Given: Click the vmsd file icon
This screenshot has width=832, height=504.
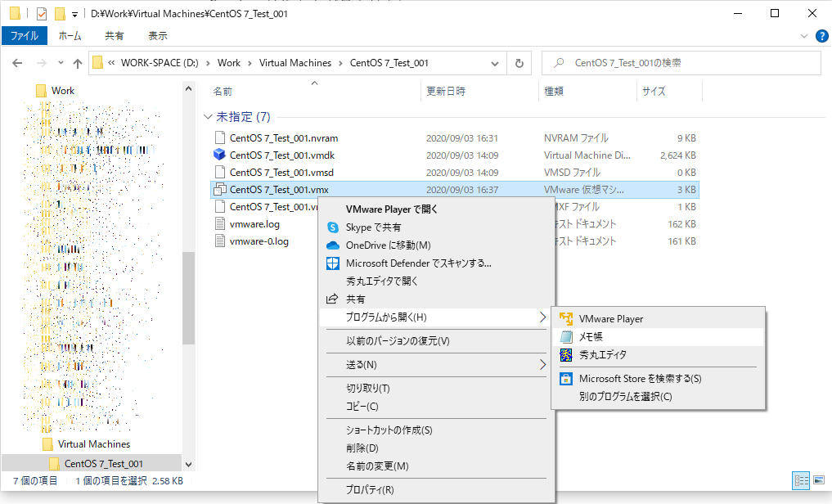Looking at the screenshot, I should click(220, 173).
